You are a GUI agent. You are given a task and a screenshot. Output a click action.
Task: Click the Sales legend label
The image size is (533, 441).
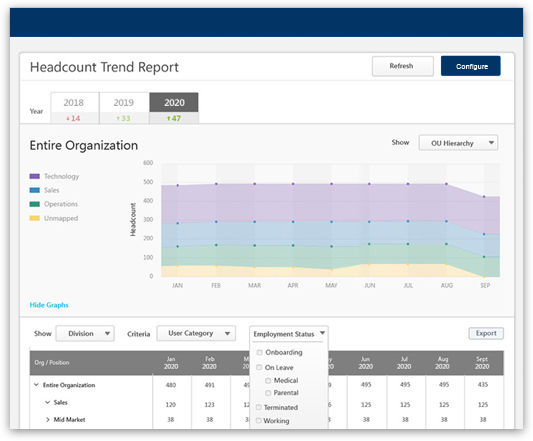point(52,190)
